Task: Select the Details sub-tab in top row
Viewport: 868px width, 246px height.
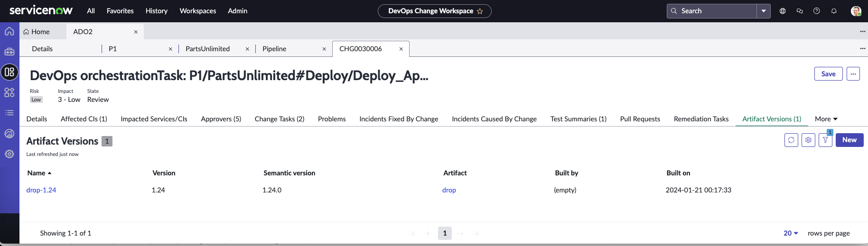Action: (42, 49)
